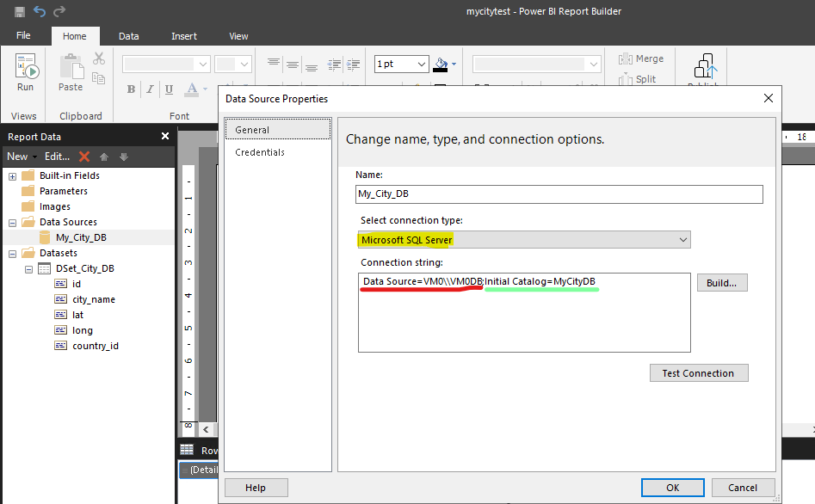Open the File menu
The image size is (815, 504).
tap(23, 35)
